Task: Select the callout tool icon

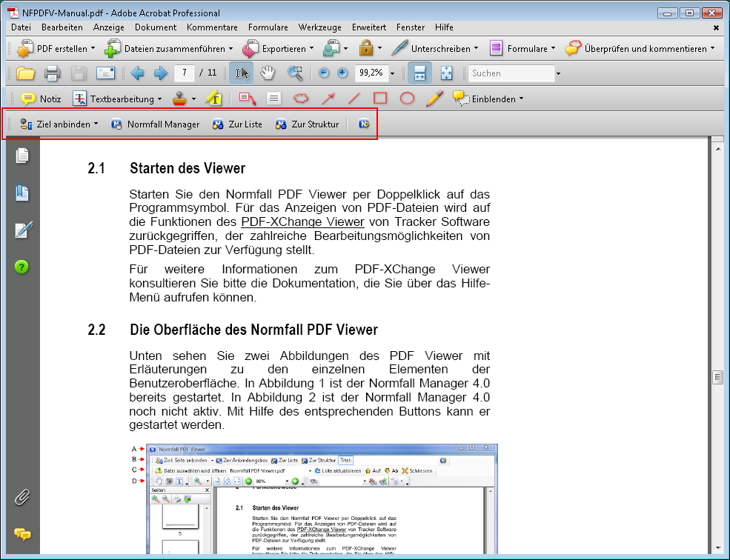Action: (248, 99)
